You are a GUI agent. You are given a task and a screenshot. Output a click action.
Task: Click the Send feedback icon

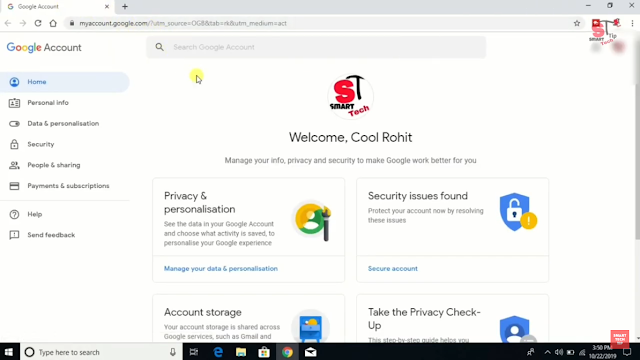coord(14,235)
